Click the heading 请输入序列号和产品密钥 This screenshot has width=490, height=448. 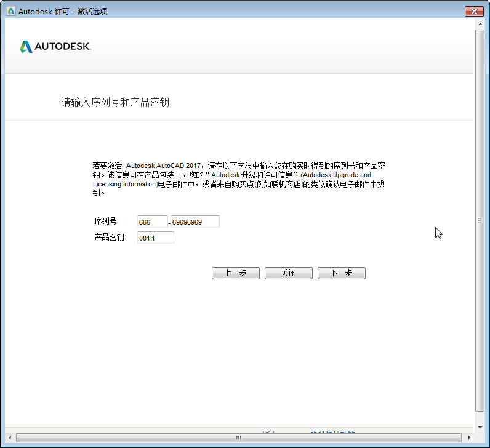pyautogui.click(x=115, y=102)
